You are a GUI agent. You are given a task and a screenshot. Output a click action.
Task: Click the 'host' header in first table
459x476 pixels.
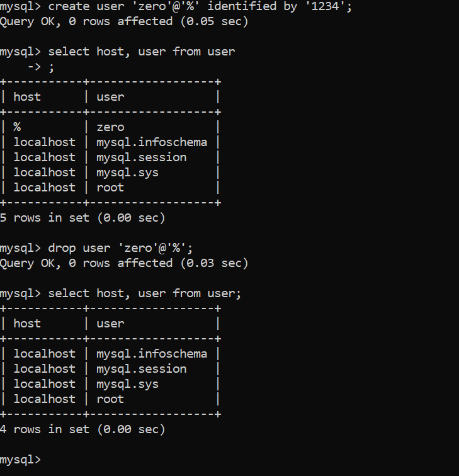27,97
